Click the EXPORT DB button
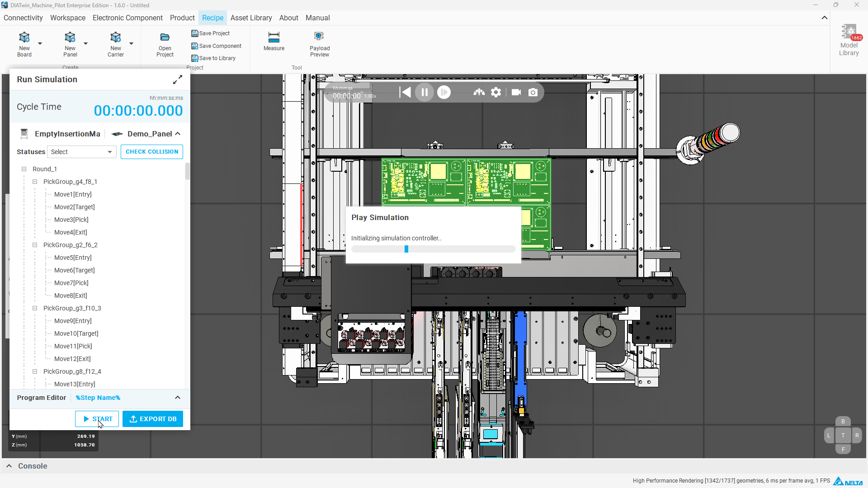This screenshot has height=488, width=868. (x=153, y=419)
